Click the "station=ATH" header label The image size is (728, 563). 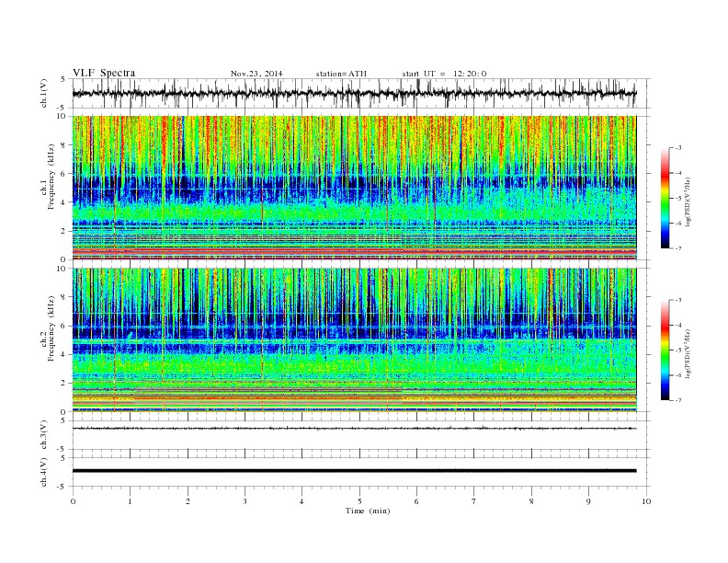[341, 74]
